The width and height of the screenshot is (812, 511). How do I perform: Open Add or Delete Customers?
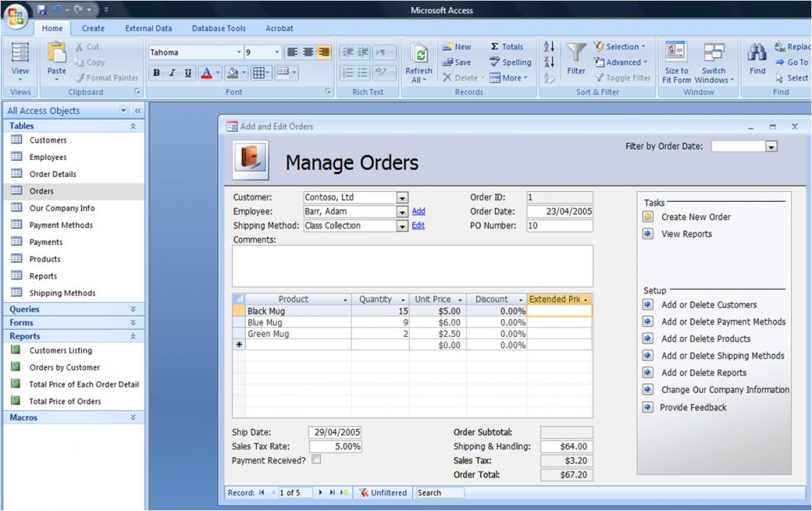(708, 305)
